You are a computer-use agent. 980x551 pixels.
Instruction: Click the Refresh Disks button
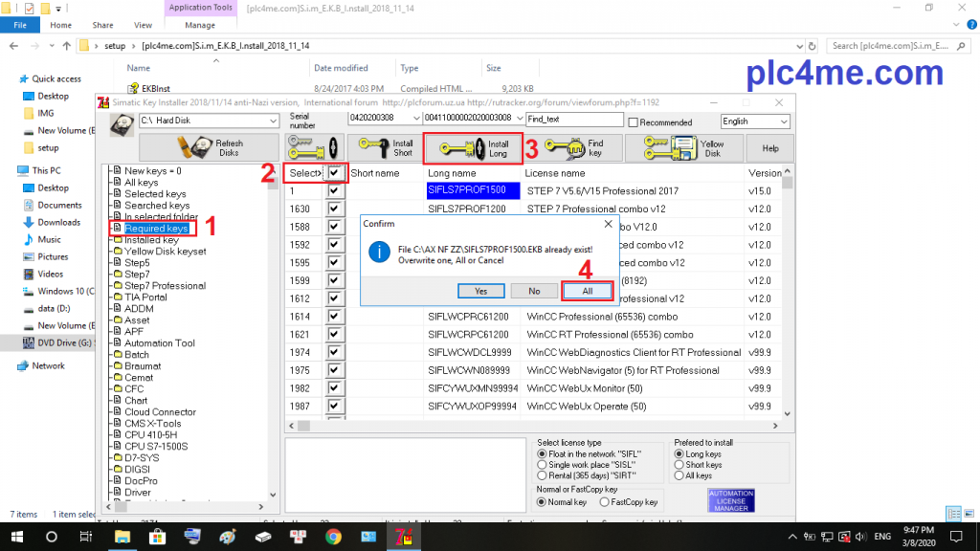tap(209, 148)
